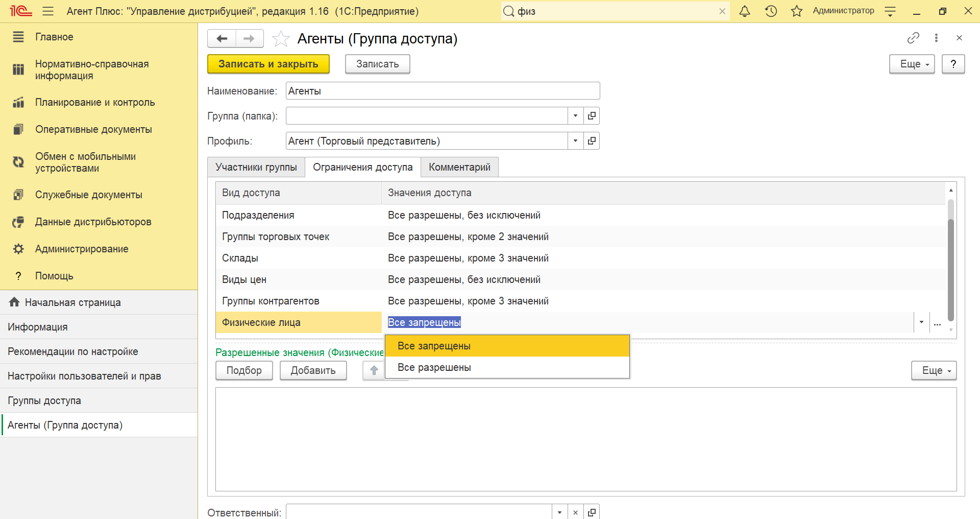Edit the Наименование field
980x519 pixels.
[443, 91]
